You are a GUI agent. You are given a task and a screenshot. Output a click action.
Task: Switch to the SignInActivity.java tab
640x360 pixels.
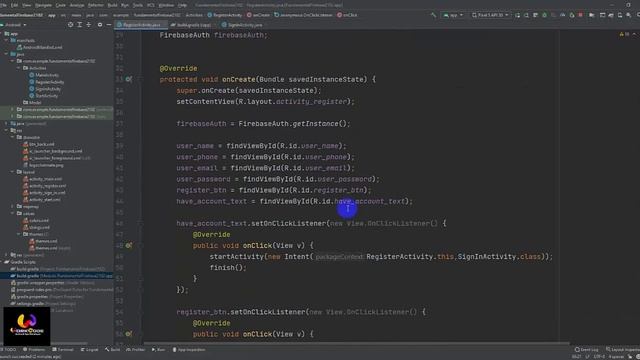point(242,25)
